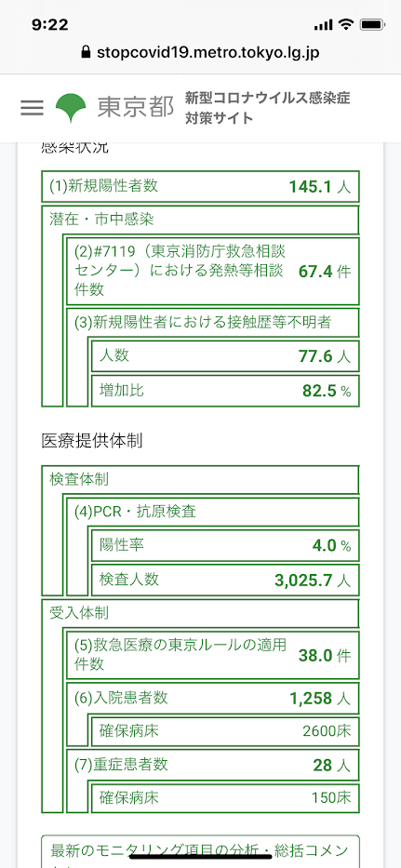Select the (1)新規陽性者数 row
This screenshot has width=401, height=868.
[201, 187]
